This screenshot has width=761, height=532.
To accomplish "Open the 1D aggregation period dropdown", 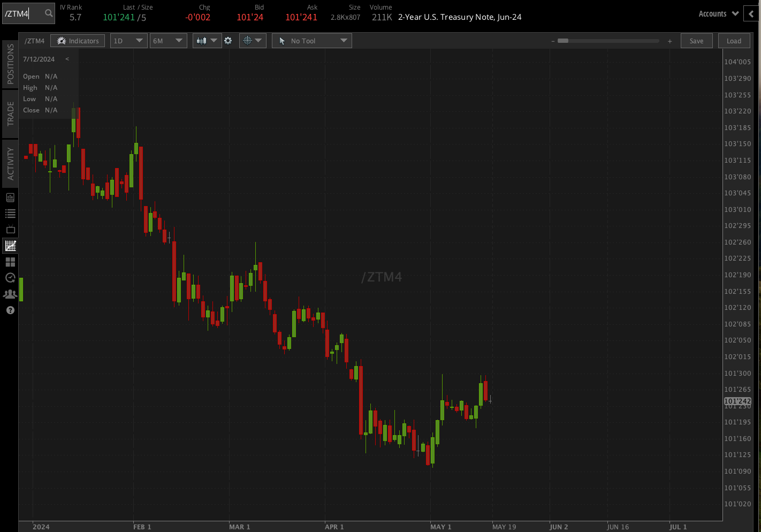I will 129,41.
